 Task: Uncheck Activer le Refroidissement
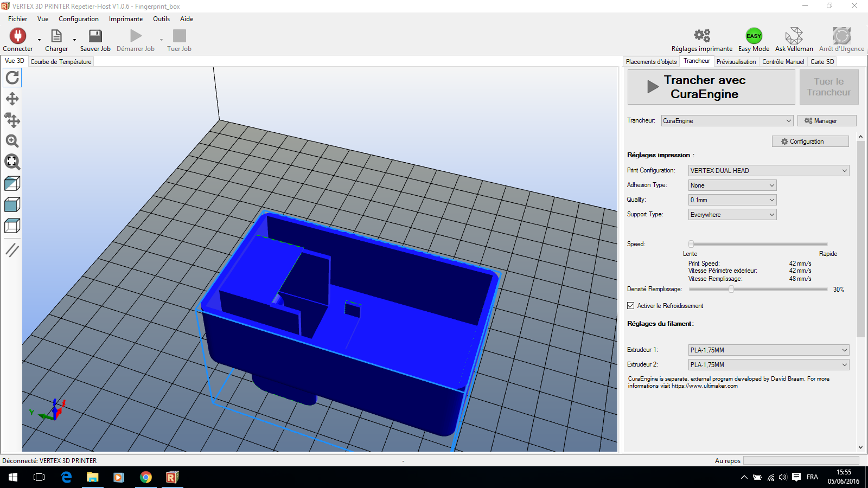tap(630, 305)
